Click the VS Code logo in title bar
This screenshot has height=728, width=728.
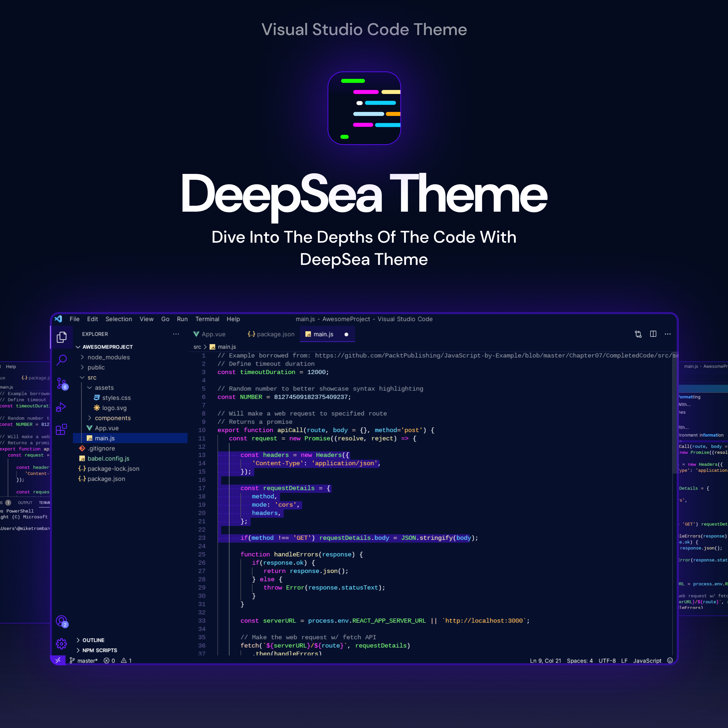(x=58, y=319)
